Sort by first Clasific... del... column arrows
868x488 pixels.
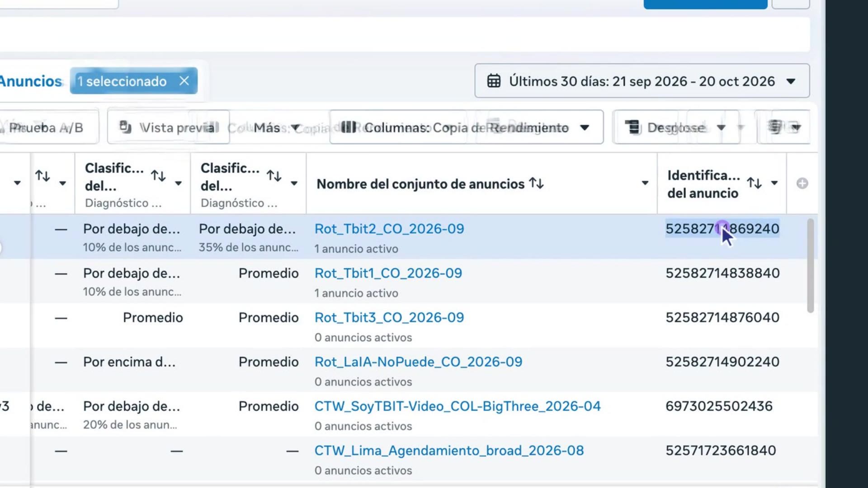(158, 176)
